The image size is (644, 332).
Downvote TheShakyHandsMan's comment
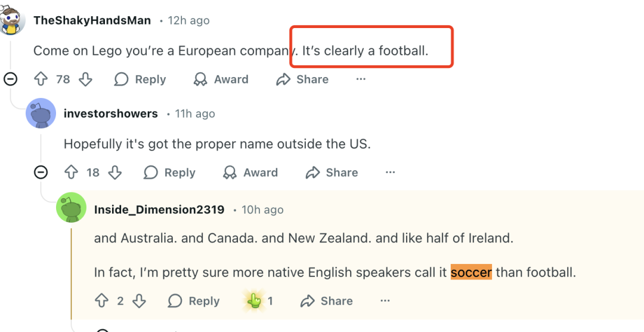[85, 79]
